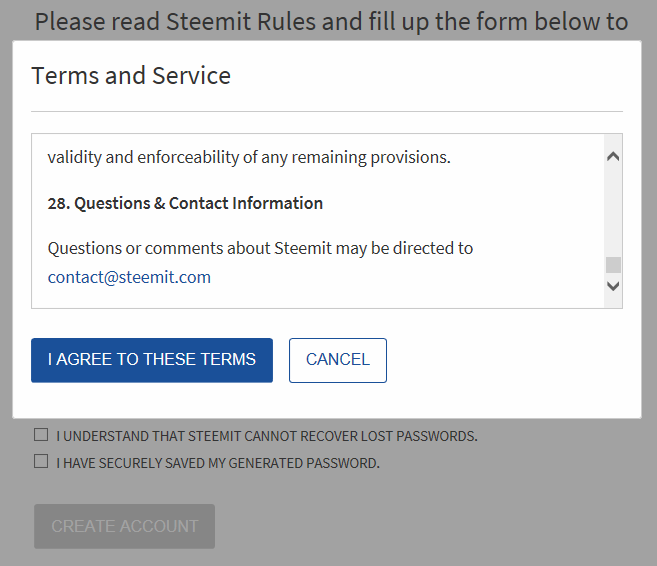The image size is (657, 566).
Task: Click the I AGREE TO THESE TERMS button
Action: (152, 360)
